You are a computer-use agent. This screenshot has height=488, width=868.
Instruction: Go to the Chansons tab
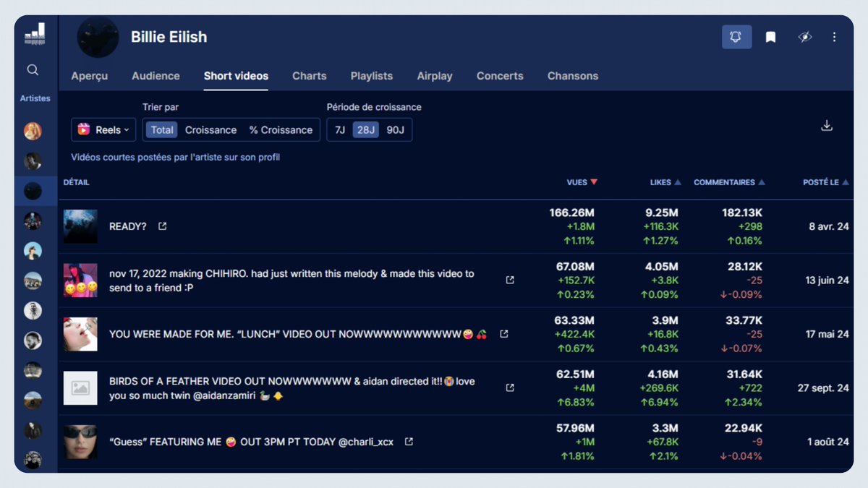(x=573, y=76)
